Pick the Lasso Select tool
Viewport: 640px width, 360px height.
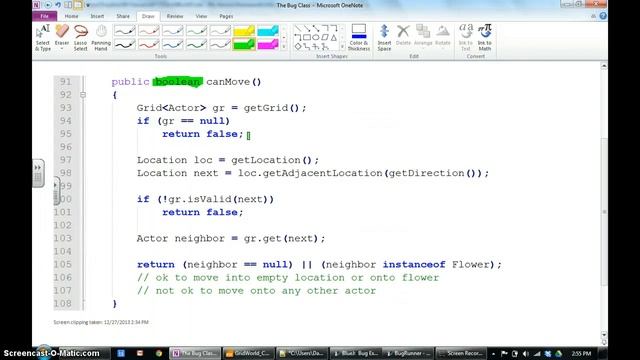coord(80,38)
